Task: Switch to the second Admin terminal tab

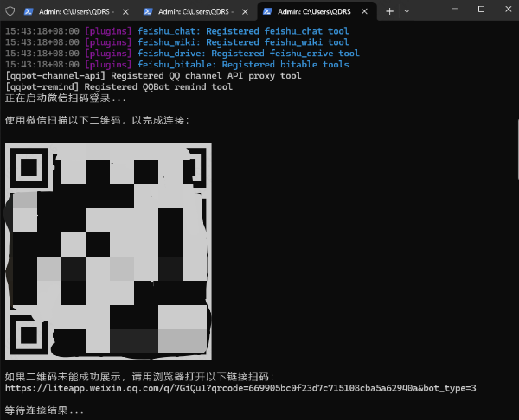Action: (x=195, y=11)
